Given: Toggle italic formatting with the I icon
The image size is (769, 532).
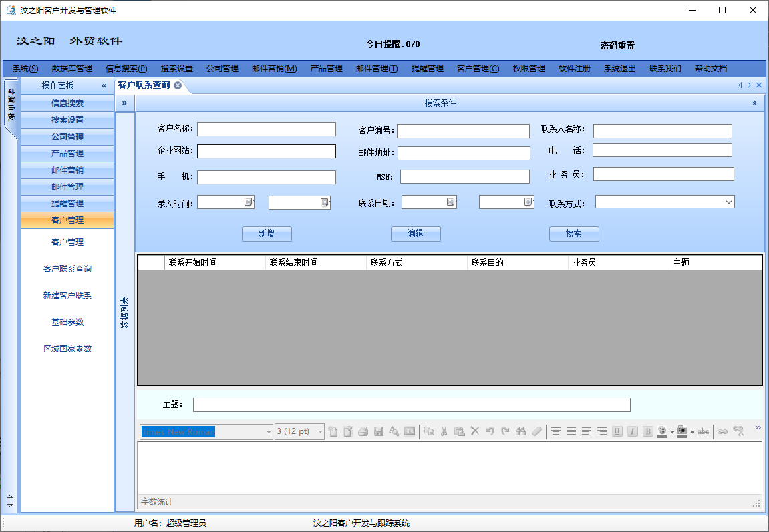Looking at the screenshot, I should [x=632, y=431].
